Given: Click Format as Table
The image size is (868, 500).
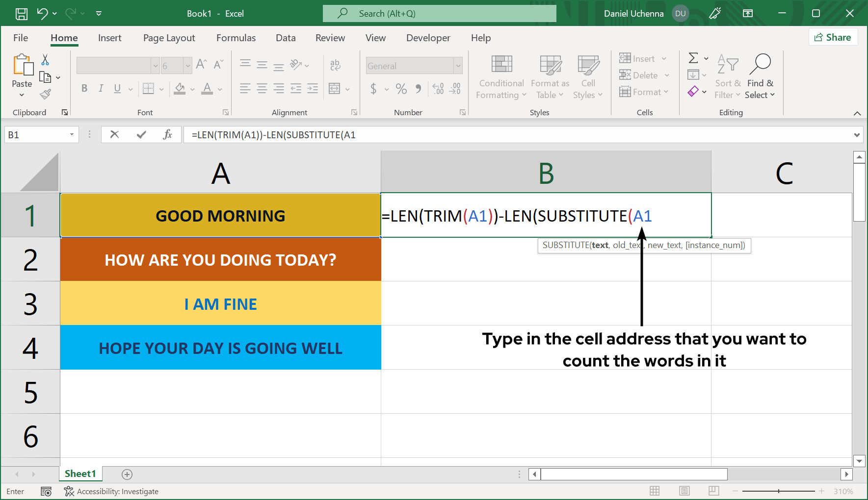Looking at the screenshot, I should (x=550, y=76).
